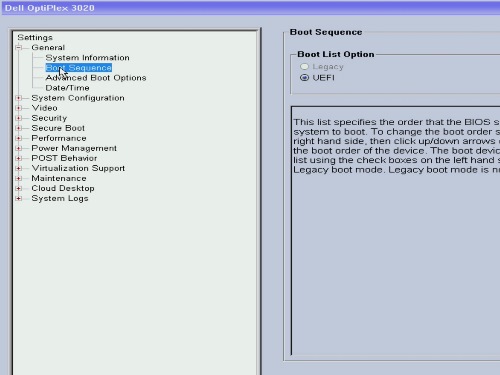Select the POST Behavior label
The width and height of the screenshot is (500, 375).
tap(64, 158)
